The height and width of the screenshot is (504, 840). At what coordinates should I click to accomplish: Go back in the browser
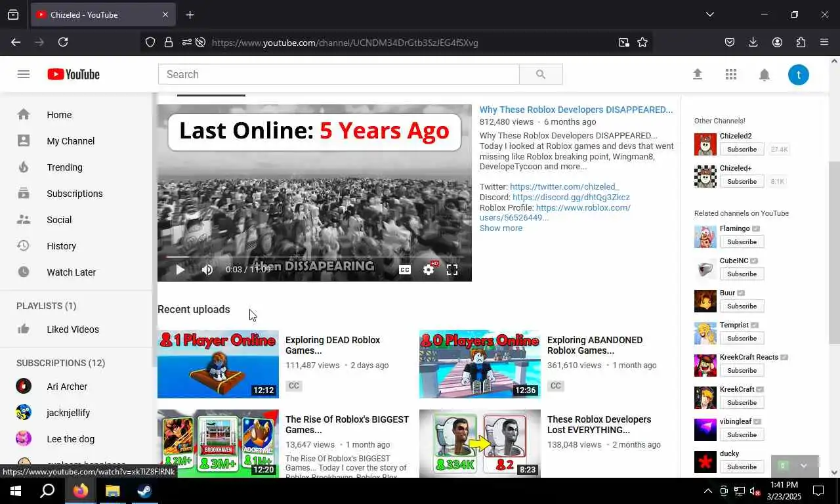click(16, 42)
